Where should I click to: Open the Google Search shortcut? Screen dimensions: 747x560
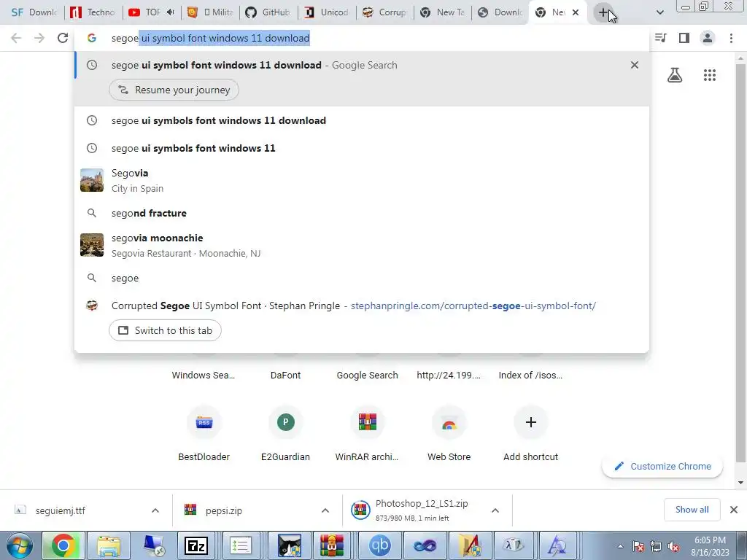368,376
